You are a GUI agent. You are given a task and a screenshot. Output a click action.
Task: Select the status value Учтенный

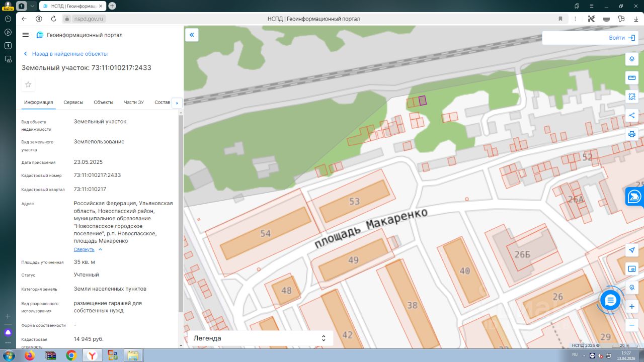[x=87, y=275]
